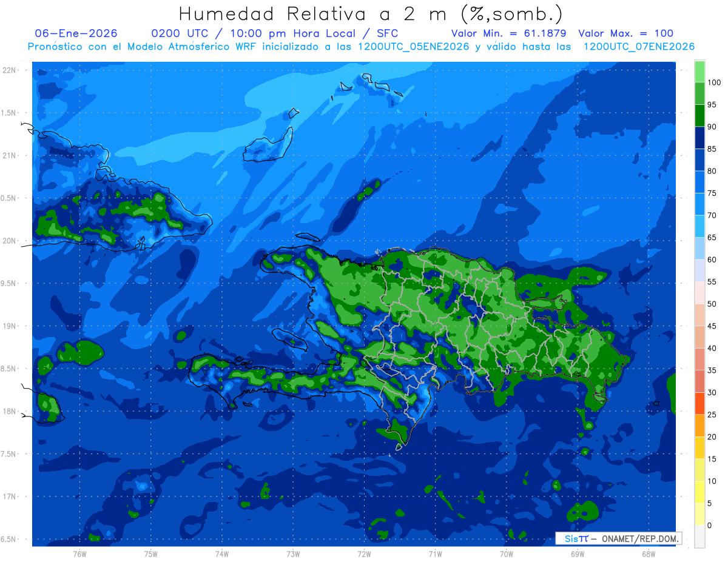Select the "69W" longitude label
The width and height of the screenshot is (728, 562).
578,554
